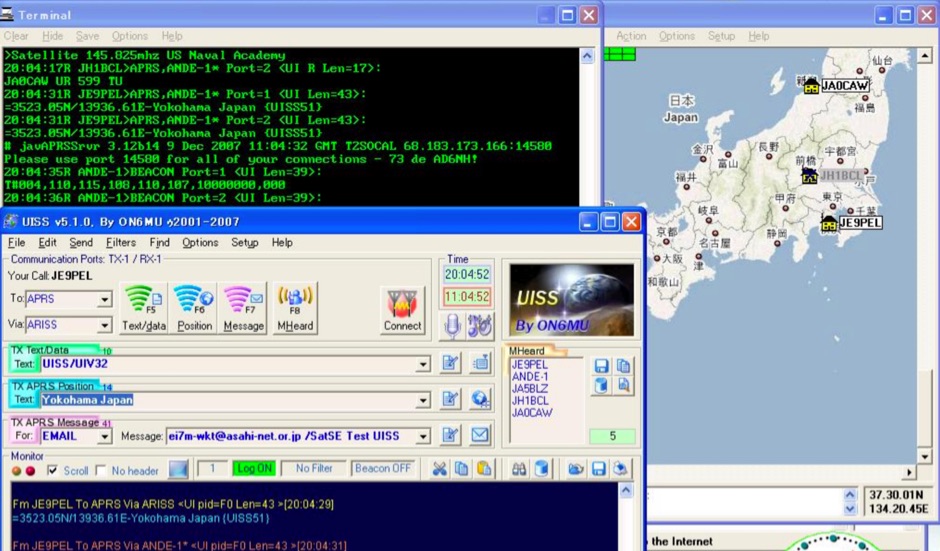The image size is (940, 551).
Task: Click Save in the Terminal window menu
Action: (88, 36)
